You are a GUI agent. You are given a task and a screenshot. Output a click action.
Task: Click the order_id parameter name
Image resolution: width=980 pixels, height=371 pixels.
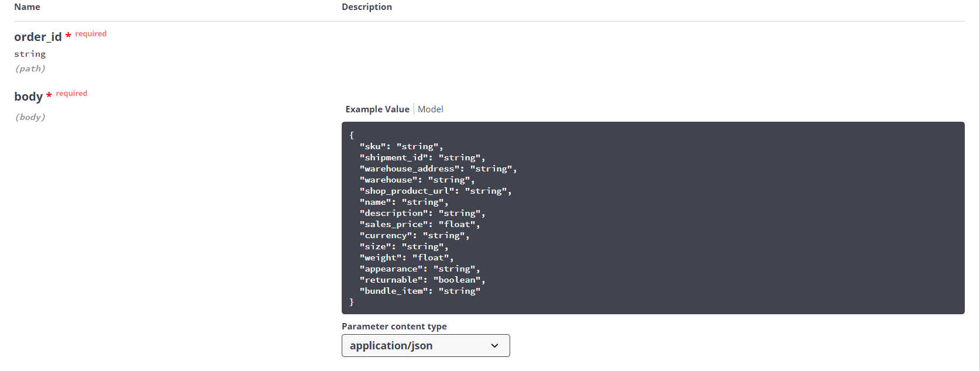click(x=38, y=37)
